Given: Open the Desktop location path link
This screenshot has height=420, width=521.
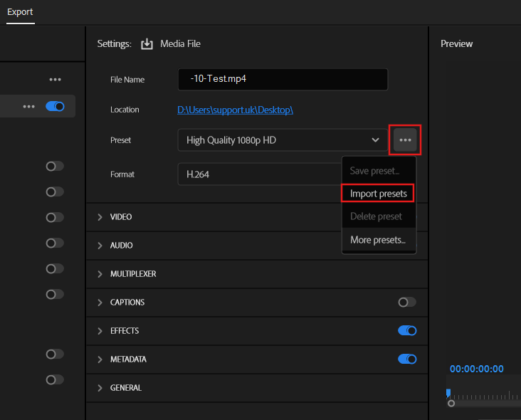Looking at the screenshot, I should point(235,110).
